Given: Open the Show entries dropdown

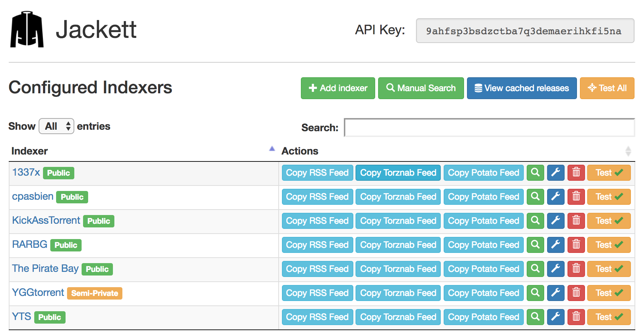Looking at the screenshot, I should pos(56,126).
